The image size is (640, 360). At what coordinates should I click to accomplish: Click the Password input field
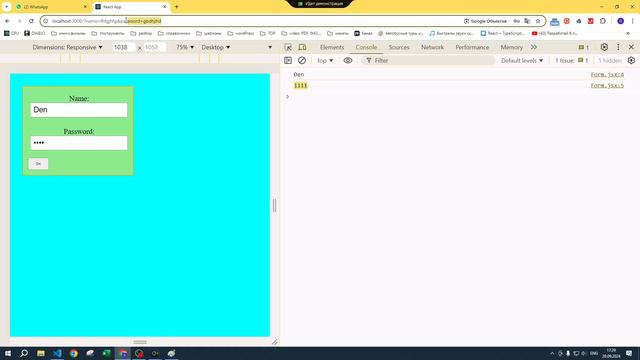coord(79,143)
